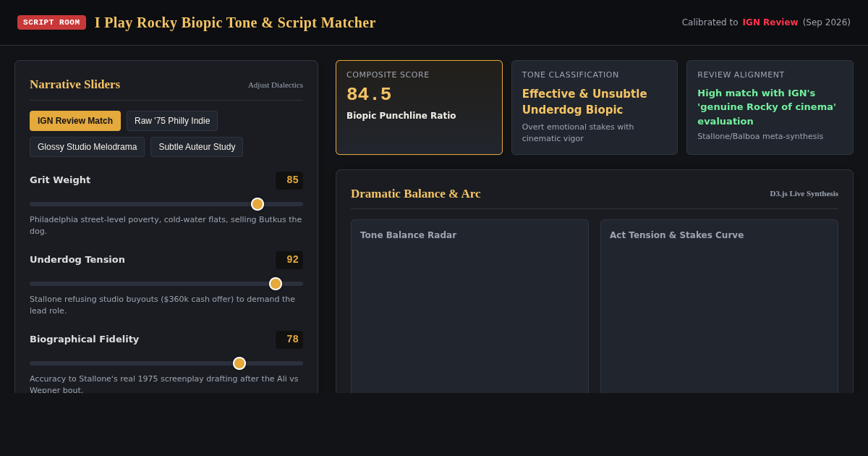
Task: Click the Biographical Fidelity slider label
Action: pyautogui.click(x=84, y=339)
